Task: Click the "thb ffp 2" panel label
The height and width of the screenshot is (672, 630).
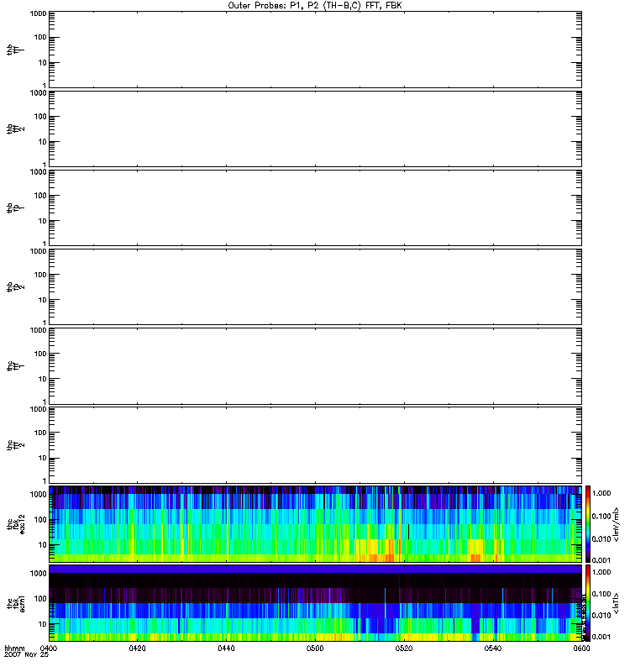Action: point(15,286)
